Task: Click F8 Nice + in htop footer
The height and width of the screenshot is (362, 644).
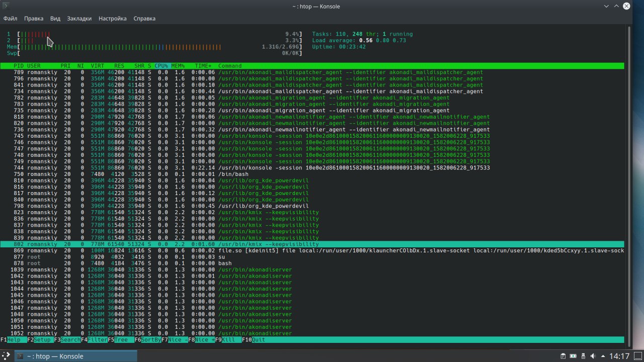Action: 202,340
